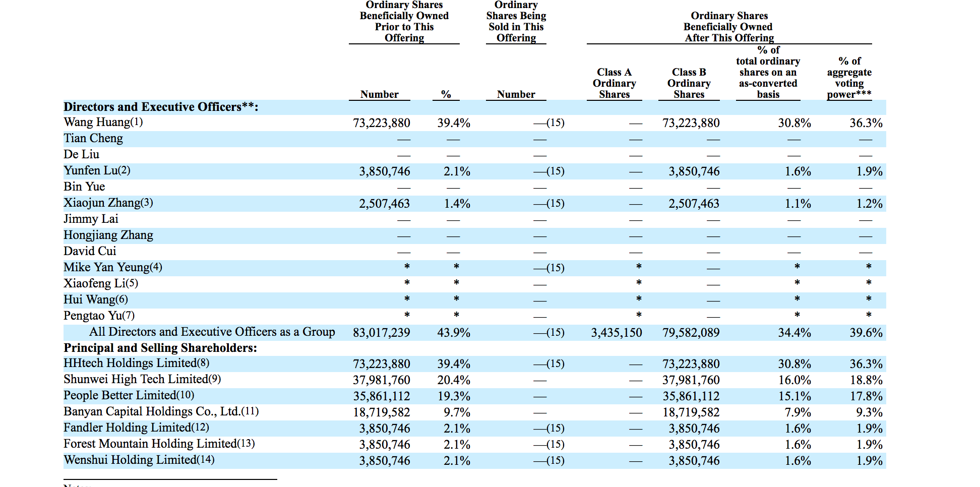Click Shunwei's 16.0% as-converted value
The height and width of the screenshot is (487, 980).
[794, 380]
